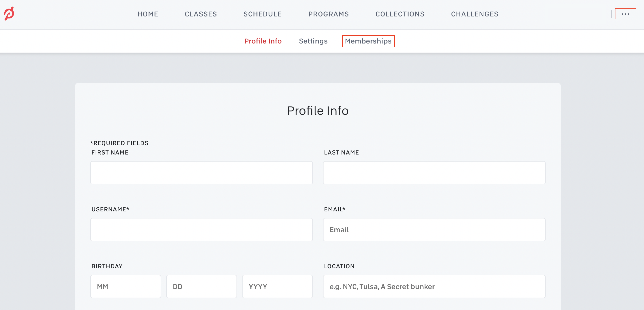This screenshot has width=644, height=310.
Task: Click the Profile Info tab
Action: tap(263, 41)
